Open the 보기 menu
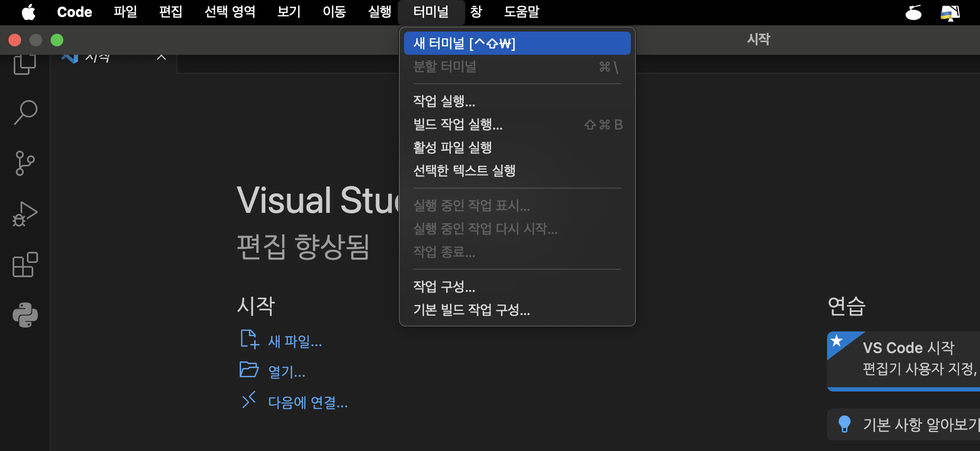This screenshot has height=451, width=980. [x=289, y=12]
